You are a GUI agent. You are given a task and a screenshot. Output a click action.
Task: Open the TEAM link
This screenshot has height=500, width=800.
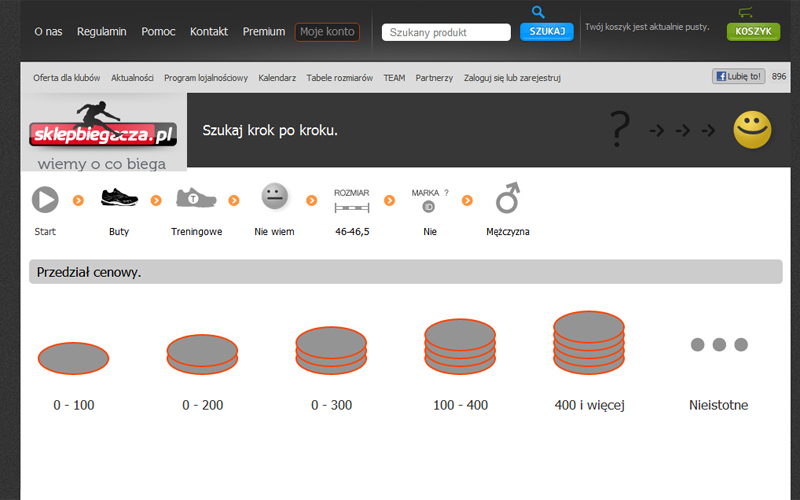394,78
